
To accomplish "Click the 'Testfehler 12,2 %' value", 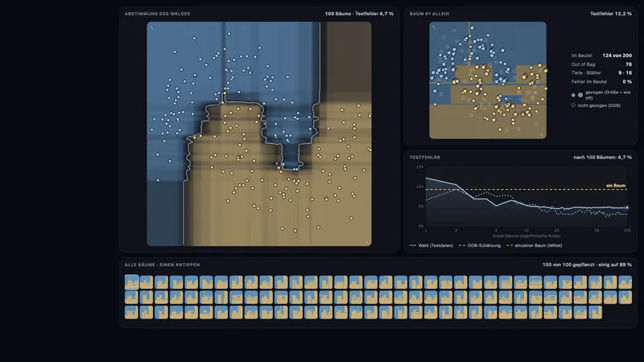I will 611,14.
